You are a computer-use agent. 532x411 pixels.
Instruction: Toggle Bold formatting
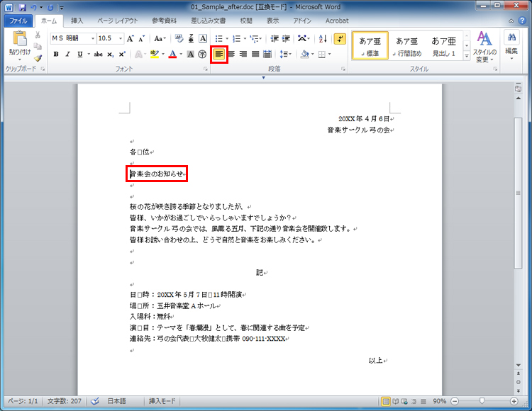(x=56, y=55)
